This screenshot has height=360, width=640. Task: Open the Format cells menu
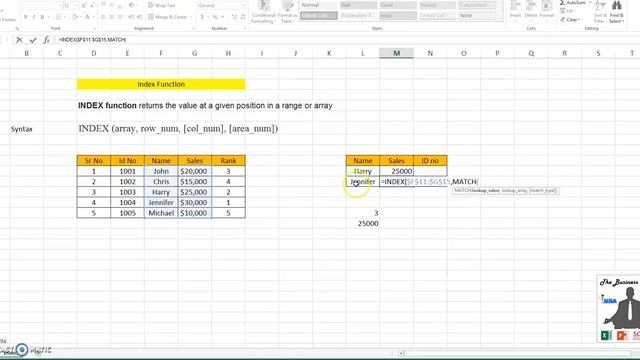coord(547,11)
